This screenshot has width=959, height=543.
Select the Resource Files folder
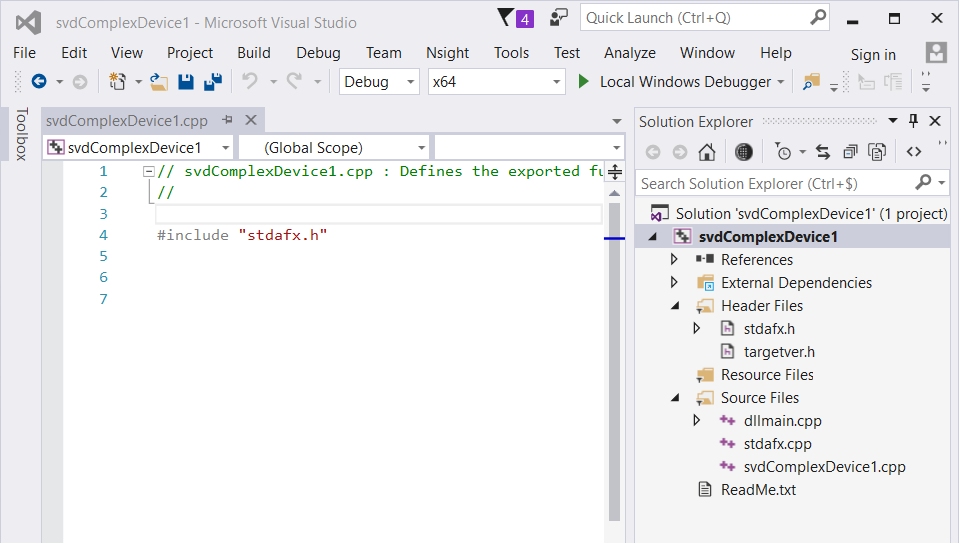[767, 374]
